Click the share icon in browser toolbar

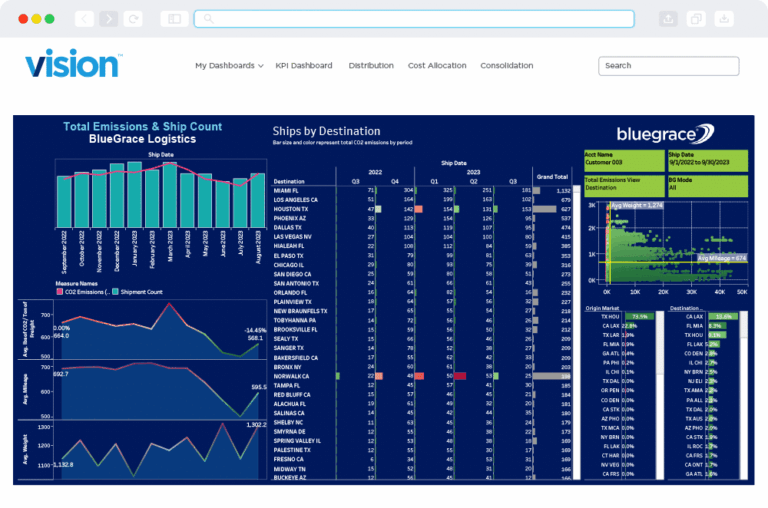[668, 19]
